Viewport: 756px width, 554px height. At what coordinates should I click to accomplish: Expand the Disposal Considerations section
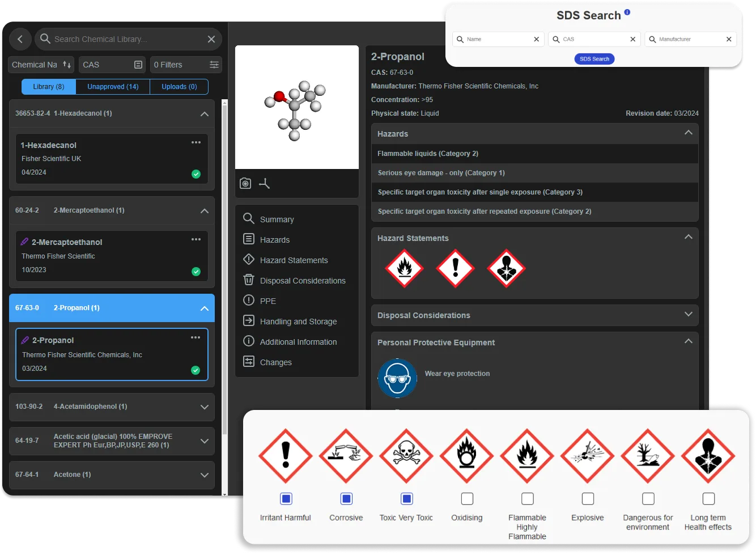pyautogui.click(x=689, y=314)
